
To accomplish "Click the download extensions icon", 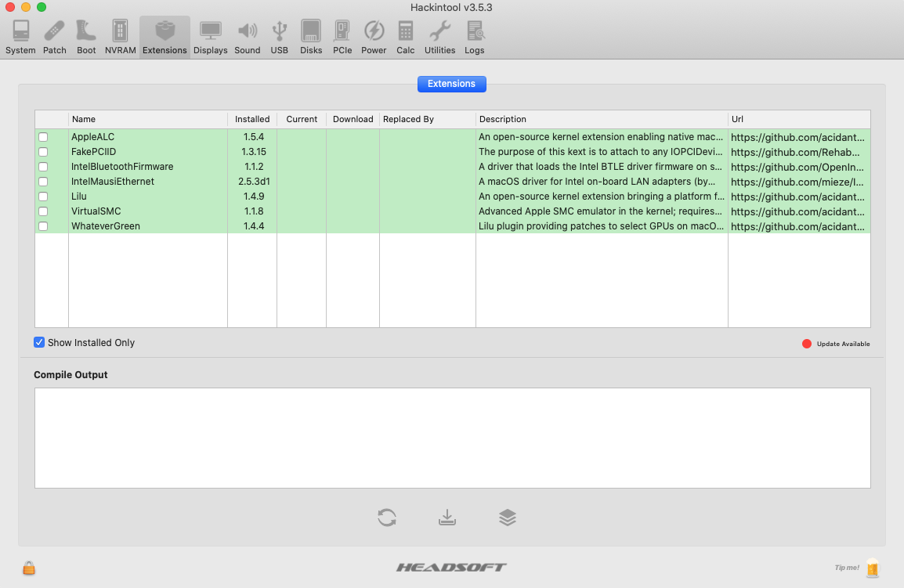I will click(447, 518).
